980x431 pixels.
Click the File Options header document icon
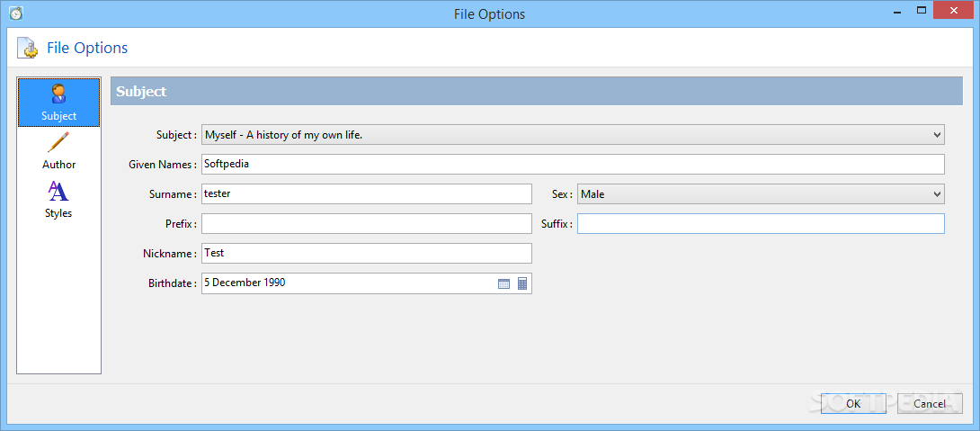tap(28, 49)
